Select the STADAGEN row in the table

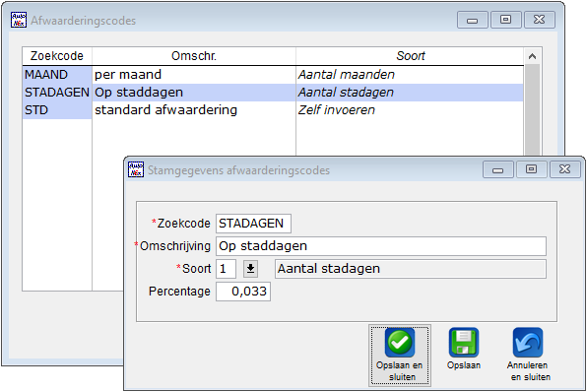pyautogui.click(x=273, y=93)
